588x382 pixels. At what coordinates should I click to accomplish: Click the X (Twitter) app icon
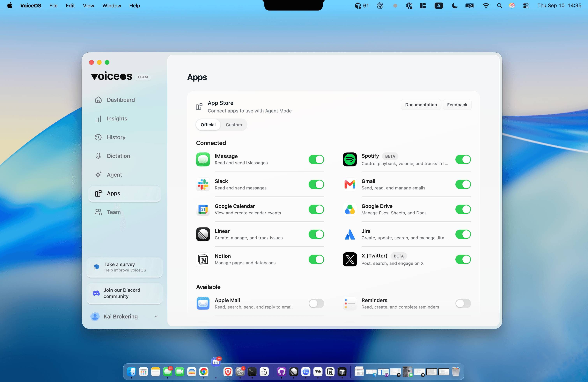[x=350, y=259]
